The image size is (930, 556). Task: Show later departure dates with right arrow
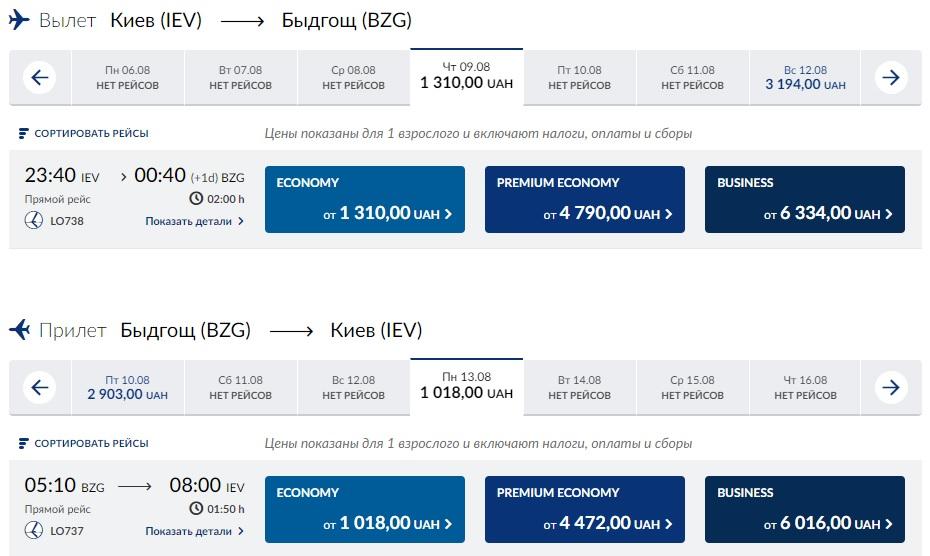(891, 77)
